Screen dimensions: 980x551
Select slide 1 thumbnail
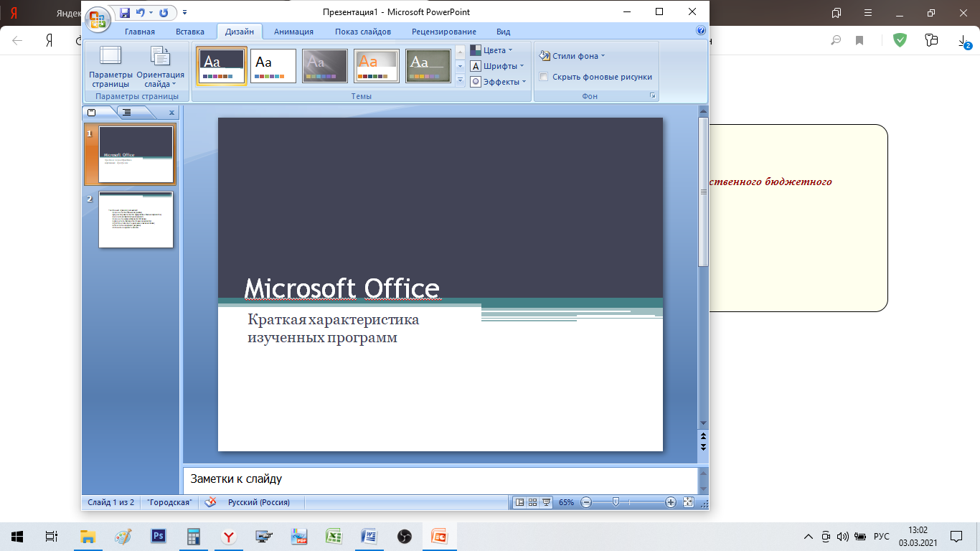click(x=136, y=154)
